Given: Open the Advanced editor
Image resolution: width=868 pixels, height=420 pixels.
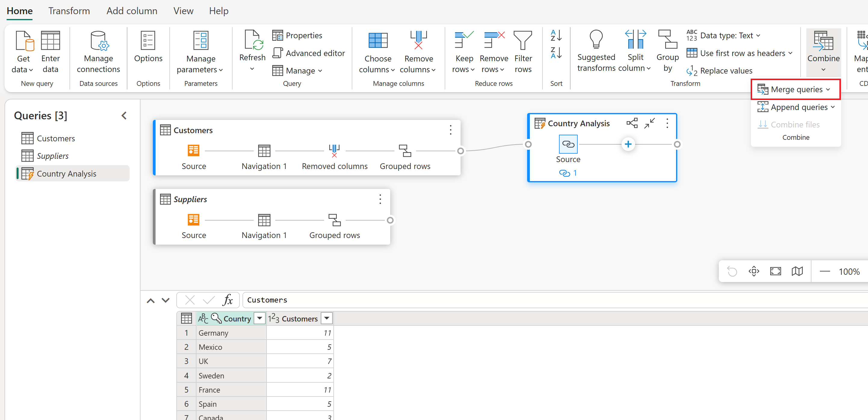Looking at the screenshot, I should click(309, 53).
